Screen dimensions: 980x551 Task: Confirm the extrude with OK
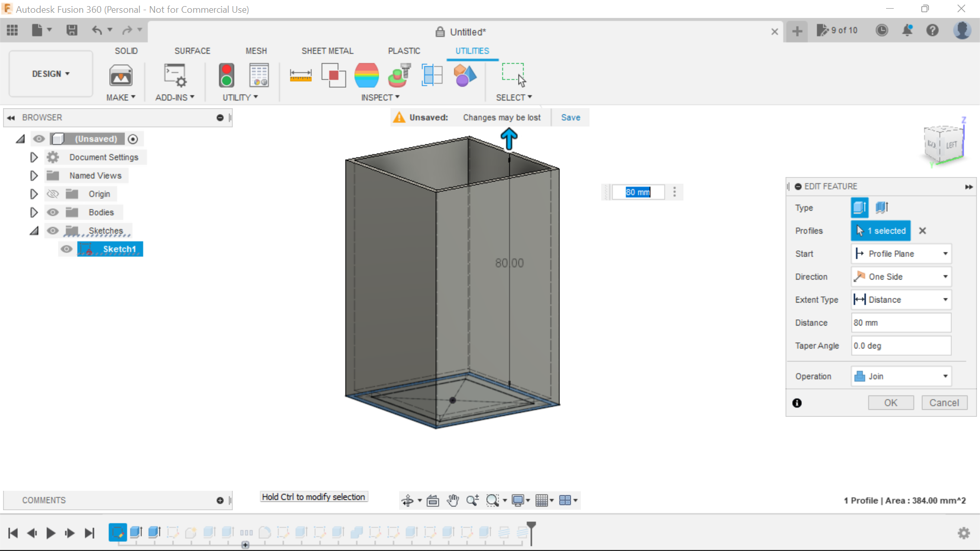(x=890, y=403)
